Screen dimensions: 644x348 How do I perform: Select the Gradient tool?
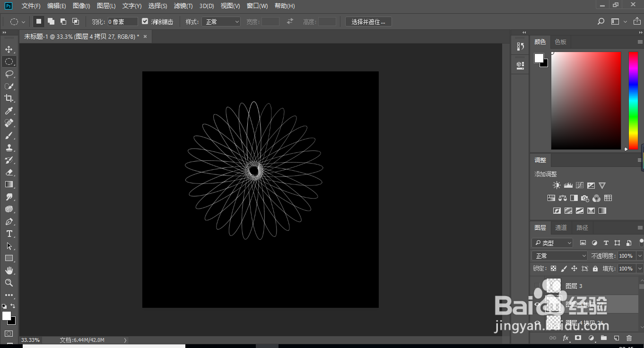pyautogui.click(x=9, y=184)
